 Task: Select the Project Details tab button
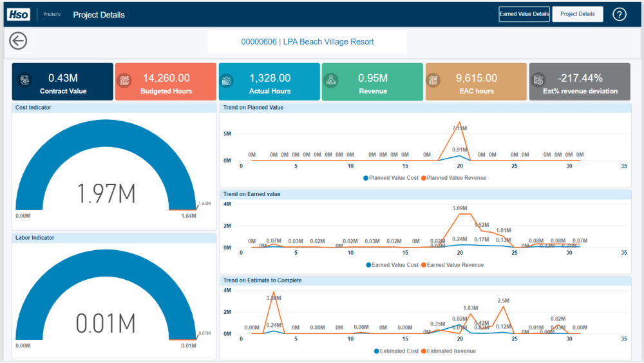(578, 14)
